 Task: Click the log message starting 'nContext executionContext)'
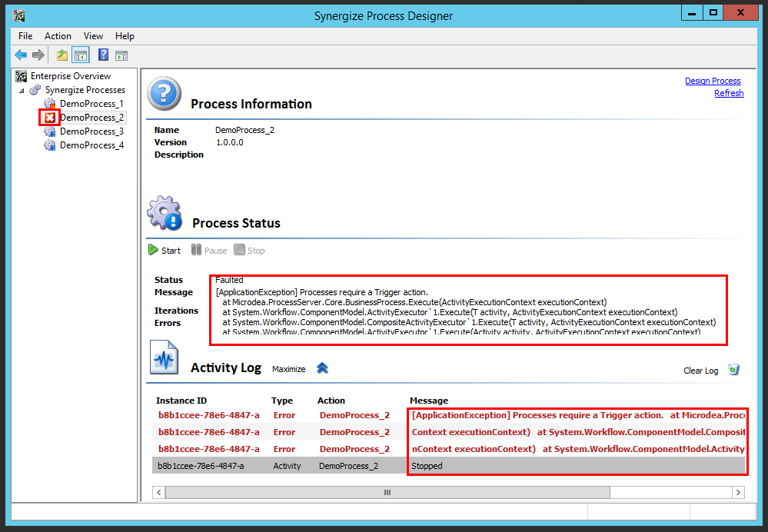point(578,449)
